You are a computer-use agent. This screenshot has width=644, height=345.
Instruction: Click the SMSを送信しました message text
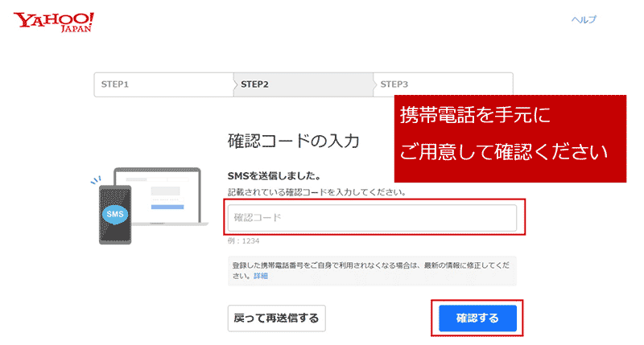275,175
